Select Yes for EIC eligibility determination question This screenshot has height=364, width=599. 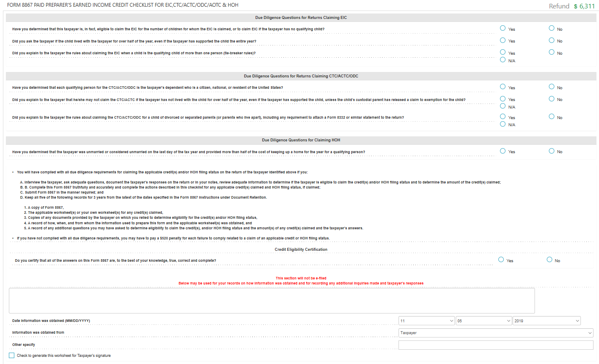click(502, 27)
